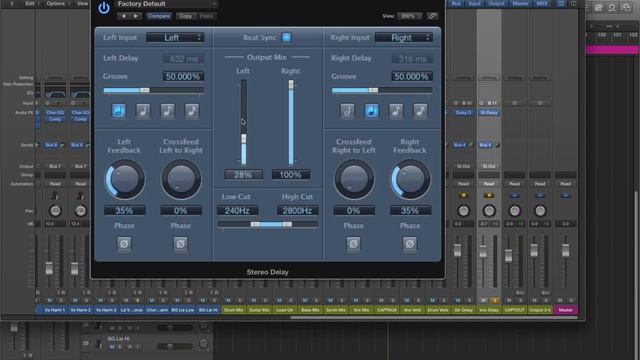The image size is (640, 360).
Task: Open Gtr Delay channel Read automation dropdown
Action: point(463,184)
